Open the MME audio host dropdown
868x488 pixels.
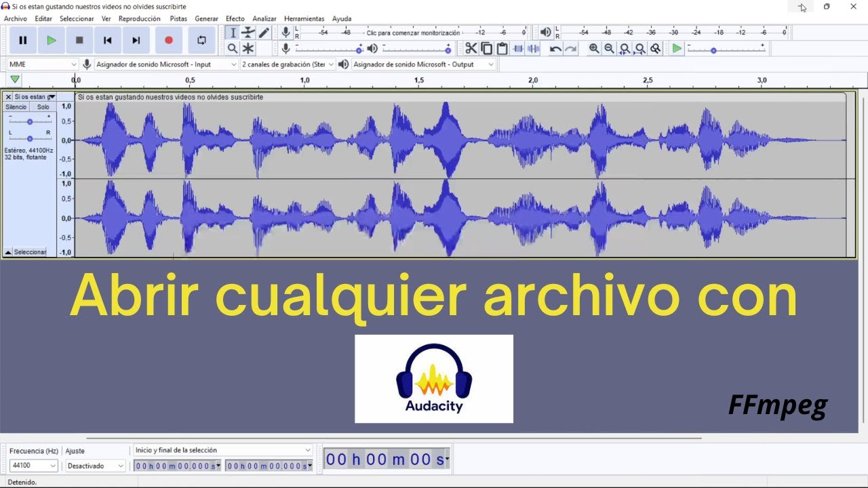43,64
